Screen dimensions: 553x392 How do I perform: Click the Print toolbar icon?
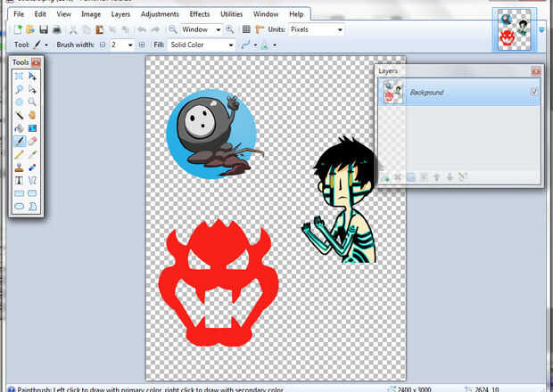(57, 29)
